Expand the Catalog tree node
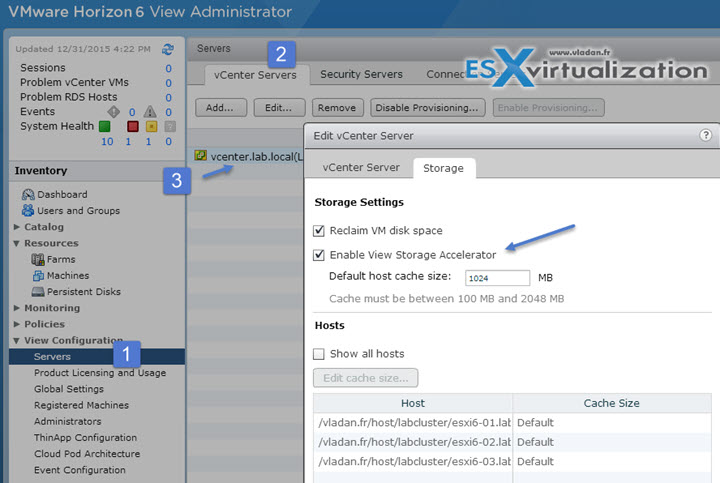This screenshot has width=720, height=483. (17, 227)
